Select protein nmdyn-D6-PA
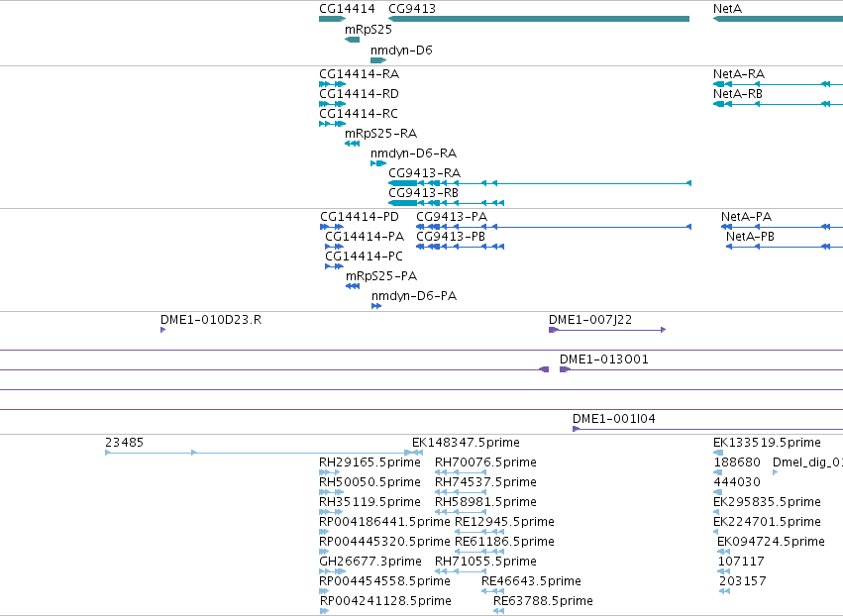The width and height of the screenshot is (843, 616). click(x=414, y=296)
